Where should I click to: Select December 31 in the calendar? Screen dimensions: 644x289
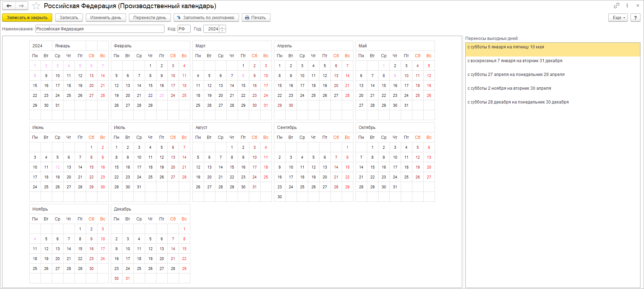128,278
